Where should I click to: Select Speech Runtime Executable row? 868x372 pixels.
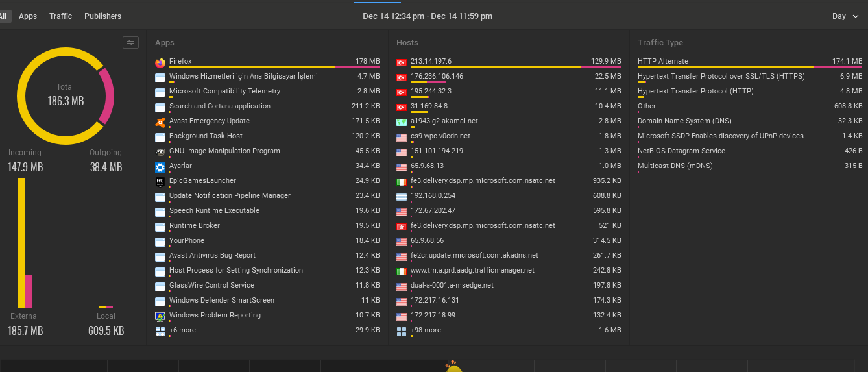[267, 211]
